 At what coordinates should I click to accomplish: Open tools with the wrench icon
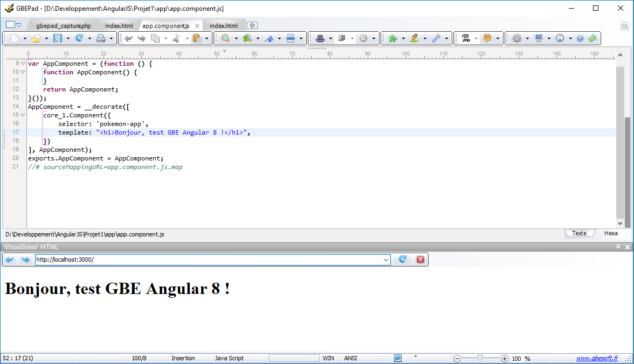pyautogui.click(x=436, y=38)
